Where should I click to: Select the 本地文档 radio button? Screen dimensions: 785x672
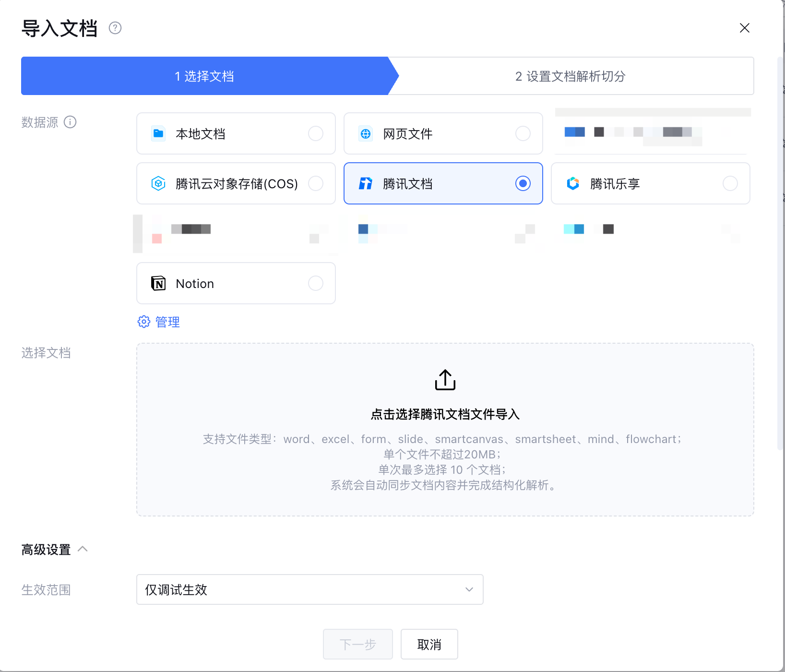point(316,133)
